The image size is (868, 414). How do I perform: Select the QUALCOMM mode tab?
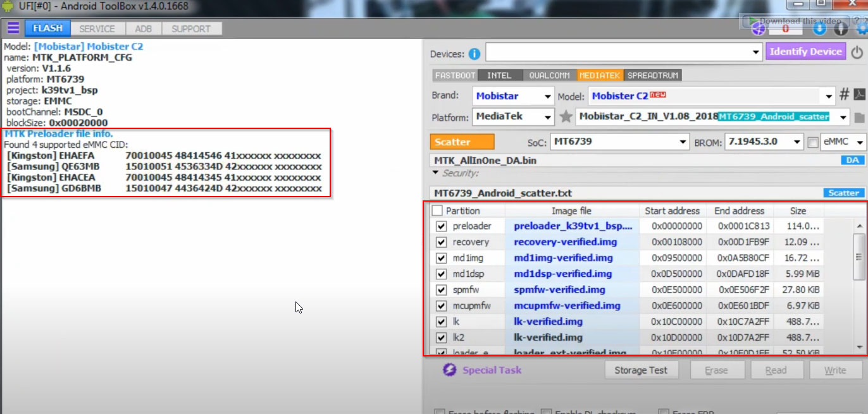(549, 75)
